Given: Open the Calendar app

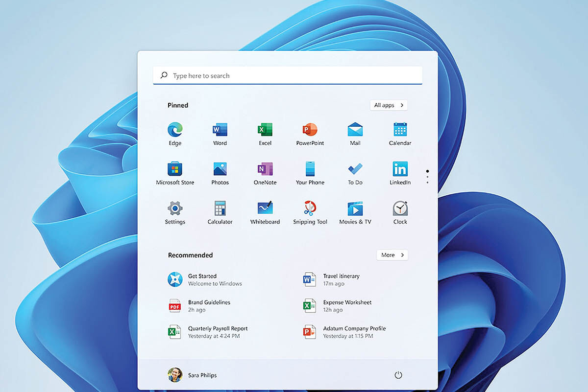Looking at the screenshot, I should click(400, 134).
